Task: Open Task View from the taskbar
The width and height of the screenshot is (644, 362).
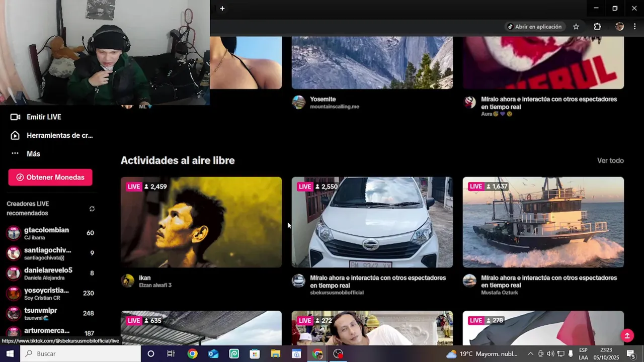Action: coord(171,354)
